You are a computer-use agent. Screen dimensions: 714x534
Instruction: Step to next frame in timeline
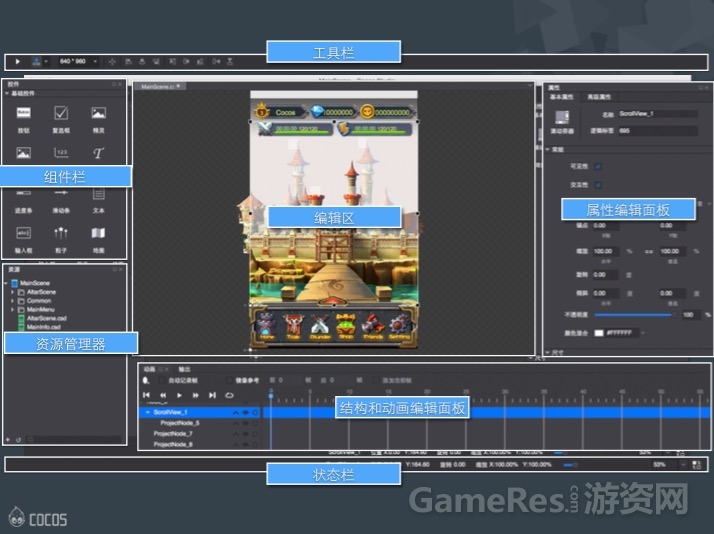(196, 395)
